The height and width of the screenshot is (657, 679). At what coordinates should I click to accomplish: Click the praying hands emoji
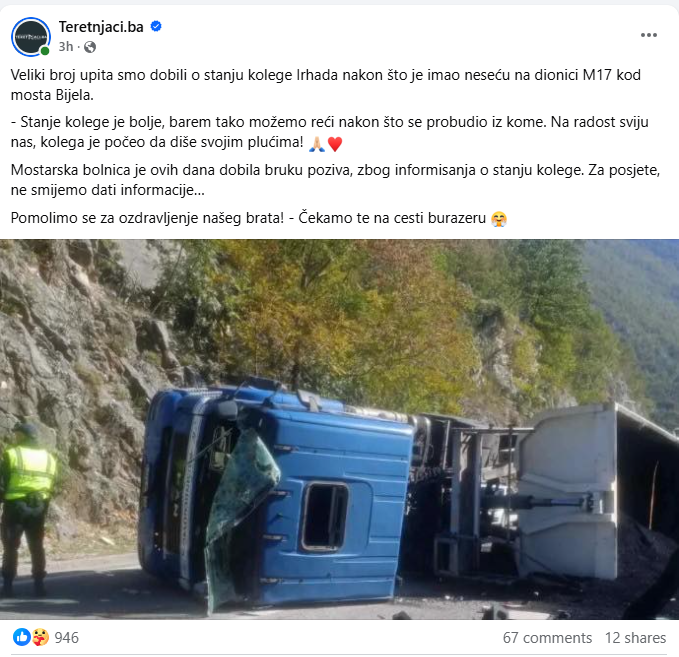(317, 143)
